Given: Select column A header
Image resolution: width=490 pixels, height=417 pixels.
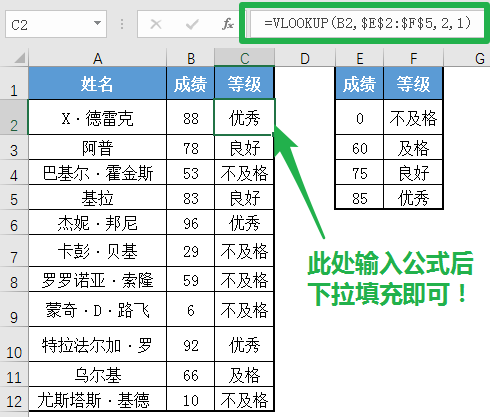Looking at the screenshot, I should [97, 58].
